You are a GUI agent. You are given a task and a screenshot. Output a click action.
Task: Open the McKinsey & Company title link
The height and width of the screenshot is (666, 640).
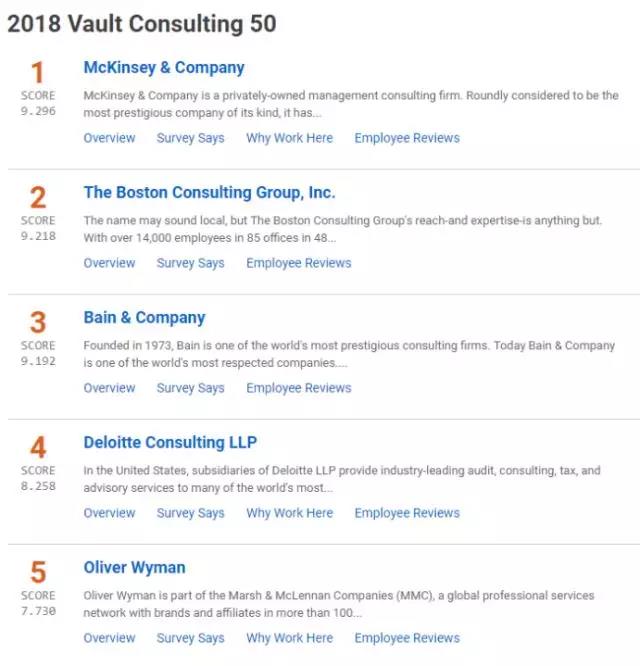pyautogui.click(x=164, y=68)
